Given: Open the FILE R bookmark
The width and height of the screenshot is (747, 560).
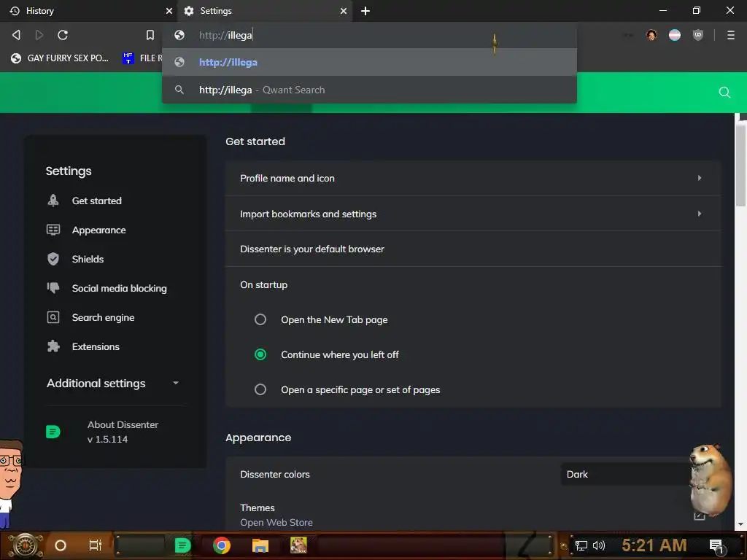Looking at the screenshot, I should coord(142,58).
